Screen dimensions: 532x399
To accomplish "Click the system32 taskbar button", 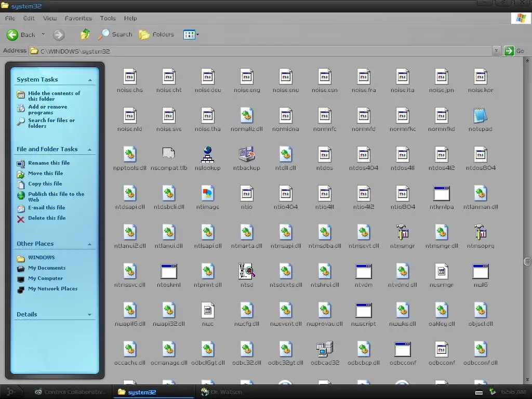I will point(153,392).
